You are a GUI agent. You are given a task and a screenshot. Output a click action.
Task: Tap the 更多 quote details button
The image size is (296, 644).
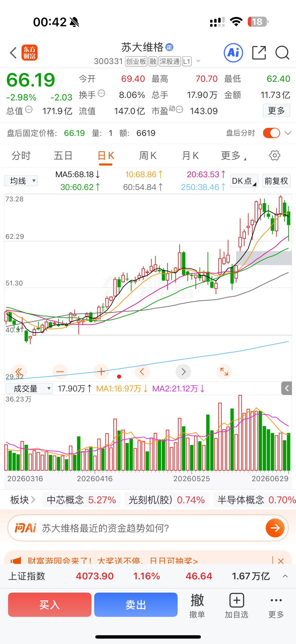tap(276, 110)
